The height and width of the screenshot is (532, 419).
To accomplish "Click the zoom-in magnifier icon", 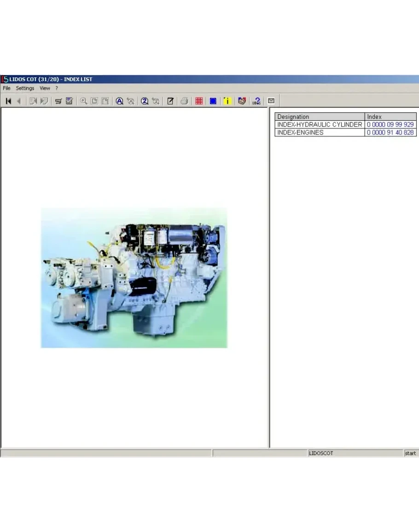I will click(83, 101).
